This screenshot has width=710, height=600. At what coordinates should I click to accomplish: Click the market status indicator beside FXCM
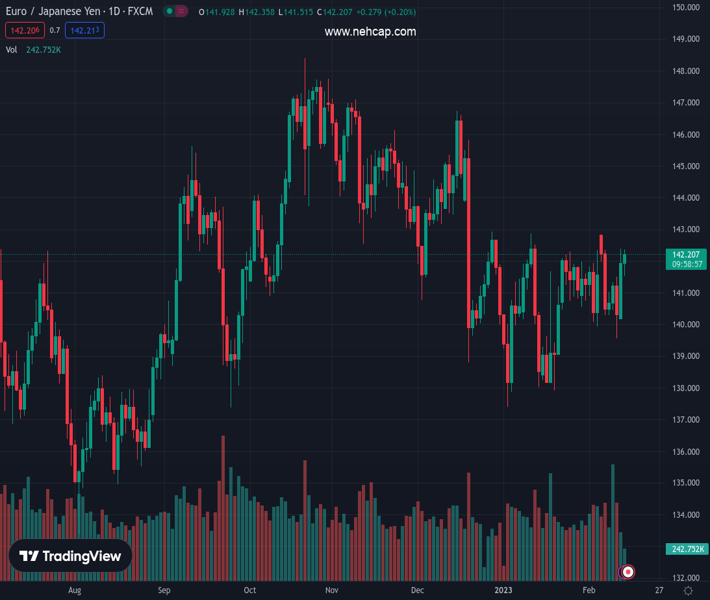coord(176,12)
